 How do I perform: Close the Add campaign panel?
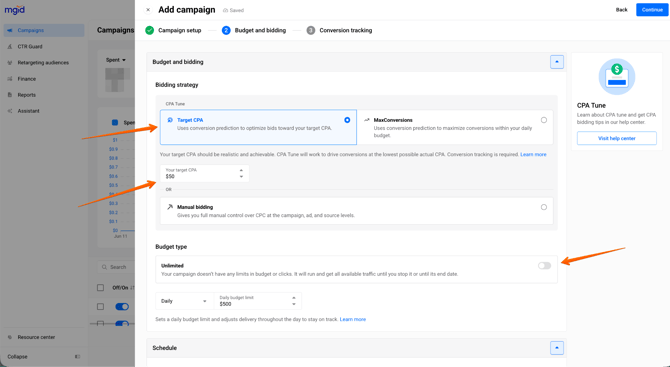(148, 10)
